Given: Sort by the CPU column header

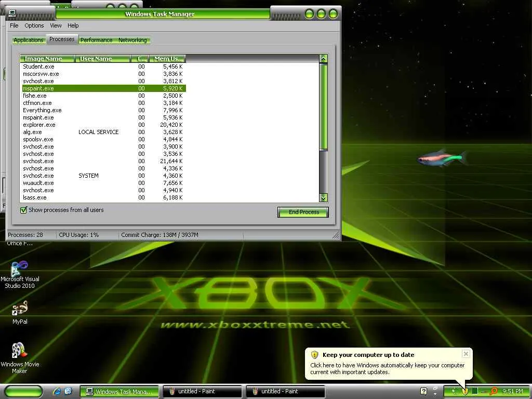Looking at the screenshot, I should point(140,59).
